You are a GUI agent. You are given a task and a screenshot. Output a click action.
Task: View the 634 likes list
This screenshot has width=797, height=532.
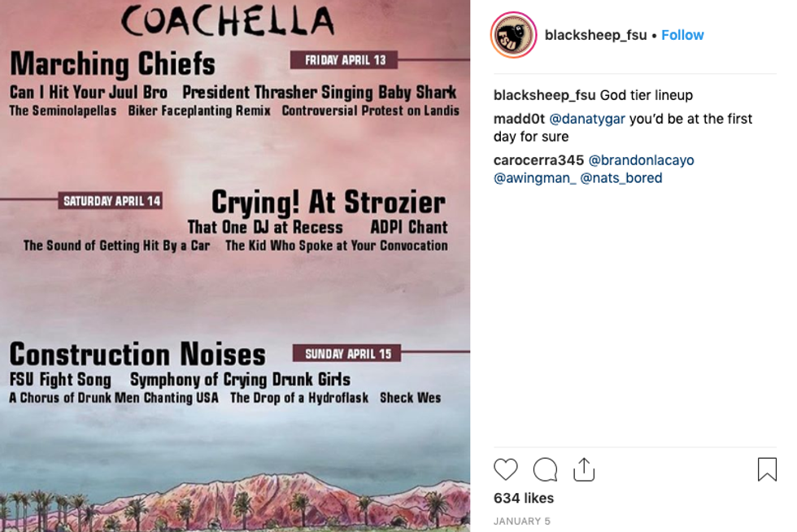523,498
